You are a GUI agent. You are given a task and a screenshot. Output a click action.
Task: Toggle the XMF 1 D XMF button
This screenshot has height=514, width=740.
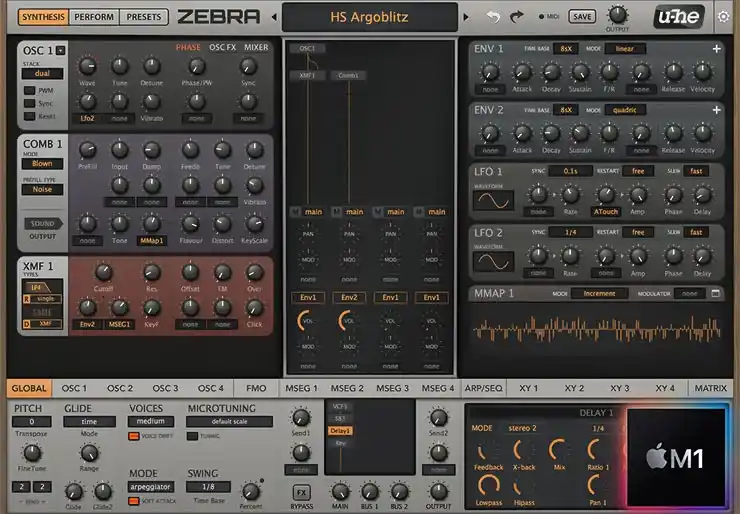[x=42, y=324]
